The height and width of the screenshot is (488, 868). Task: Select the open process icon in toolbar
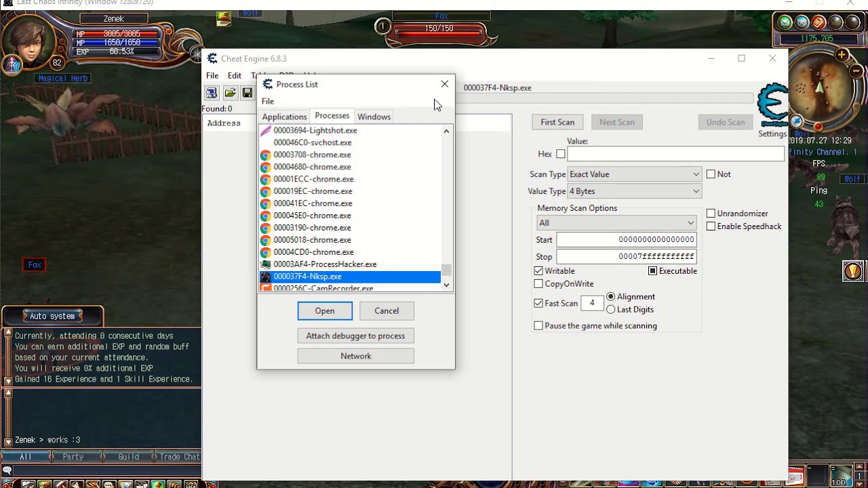[211, 93]
